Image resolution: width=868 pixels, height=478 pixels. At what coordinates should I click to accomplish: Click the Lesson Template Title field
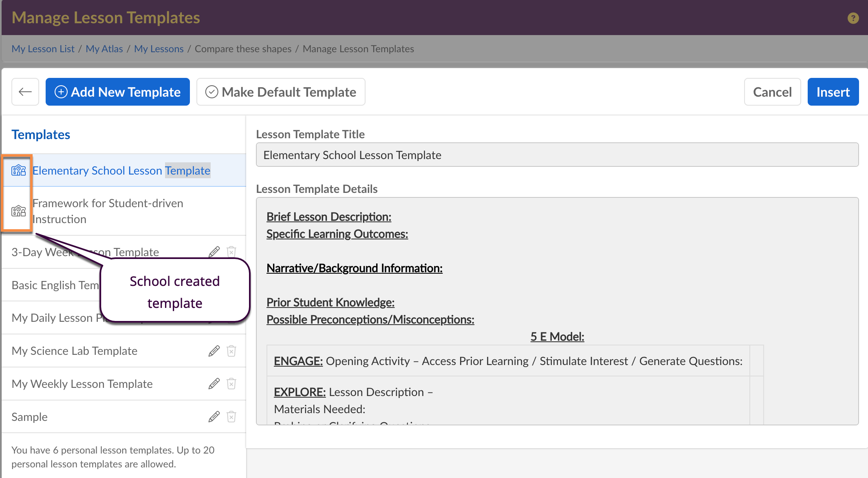[557, 155]
